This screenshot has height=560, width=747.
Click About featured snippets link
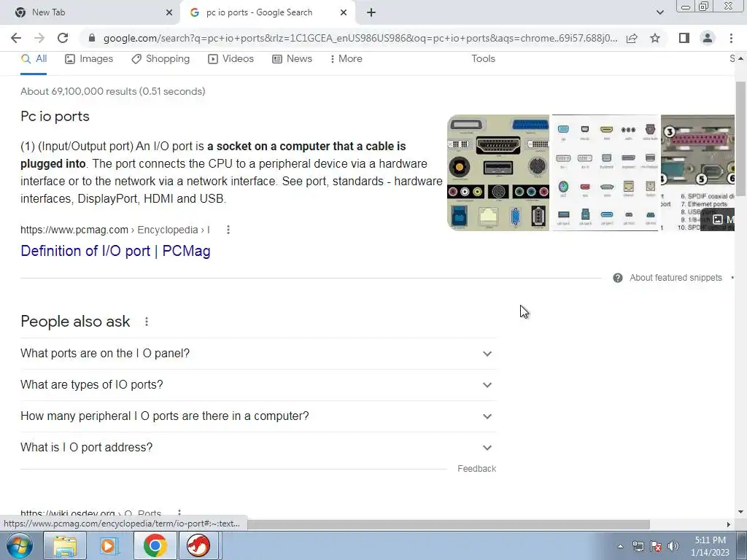[676, 278]
